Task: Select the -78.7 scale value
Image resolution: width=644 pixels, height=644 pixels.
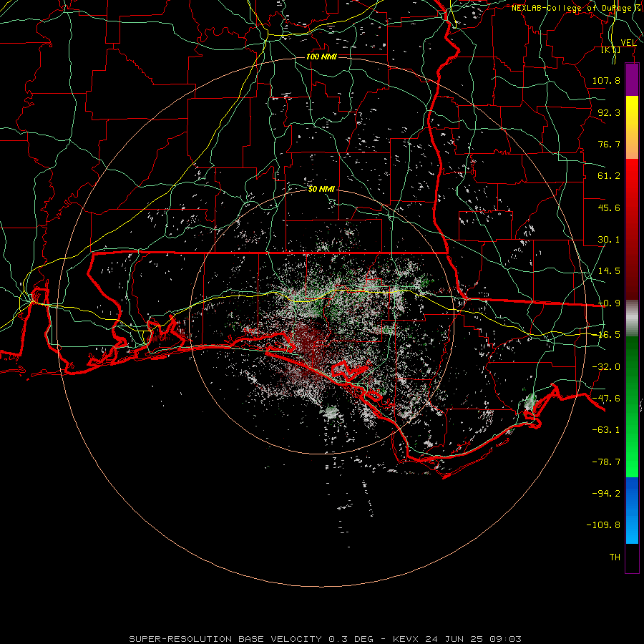Action: pos(606,462)
